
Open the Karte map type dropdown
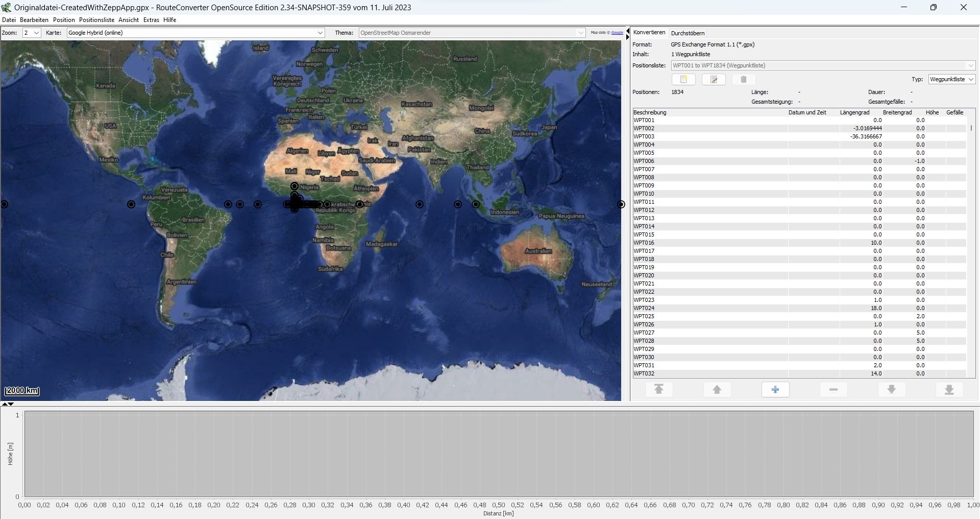[196, 33]
